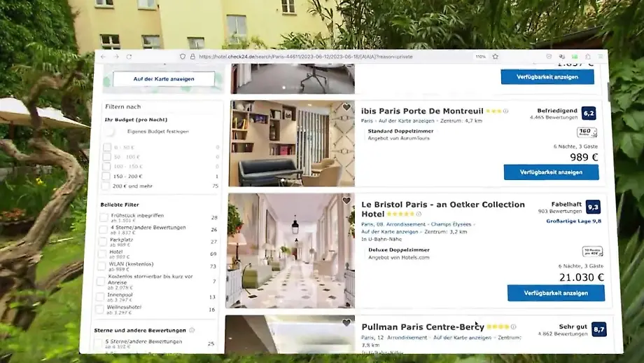Select the 200 € und mehr budget checkbox
The height and width of the screenshot is (363, 644).
tap(107, 186)
